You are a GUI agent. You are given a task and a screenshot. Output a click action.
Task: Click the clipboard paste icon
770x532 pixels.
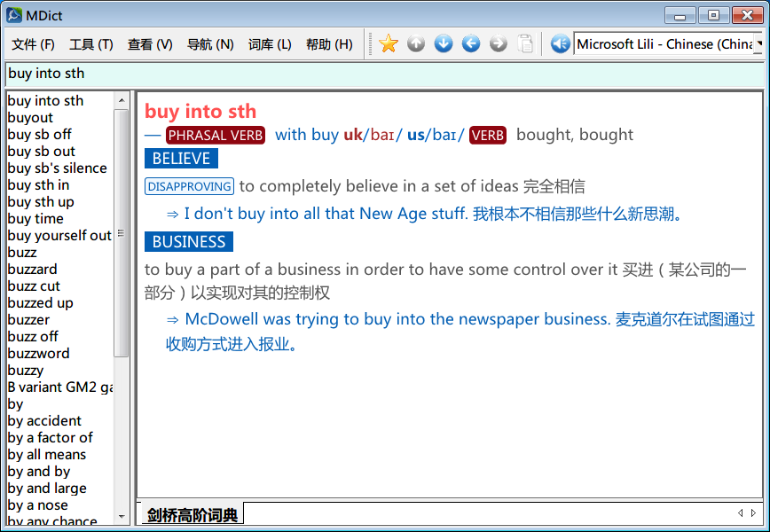pyautogui.click(x=525, y=43)
